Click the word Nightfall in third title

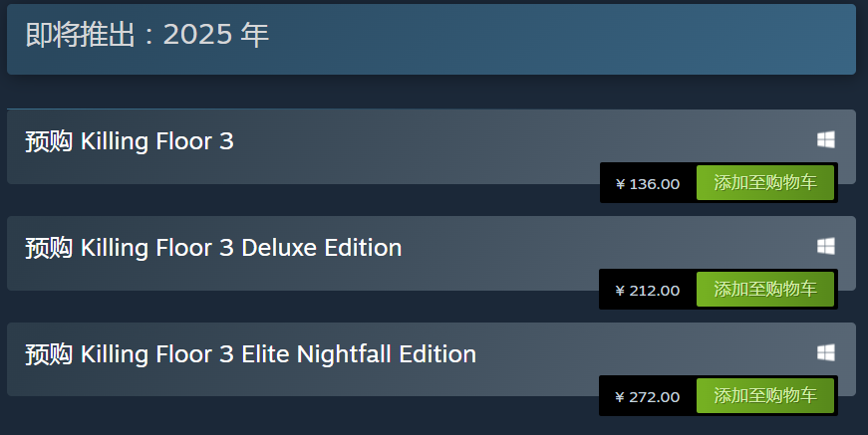[344, 353]
